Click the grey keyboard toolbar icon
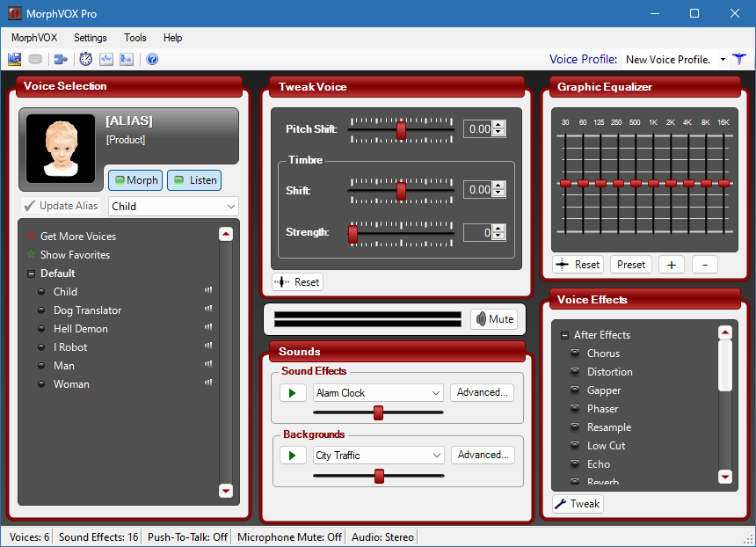Viewport: 756px width, 547px height. tap(35, 59)
